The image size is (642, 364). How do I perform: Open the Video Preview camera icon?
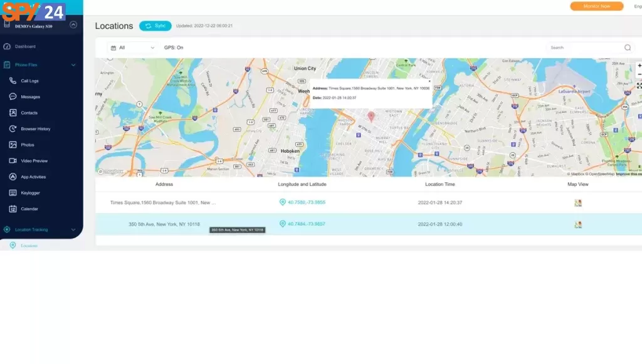click(x=13, y=161)
